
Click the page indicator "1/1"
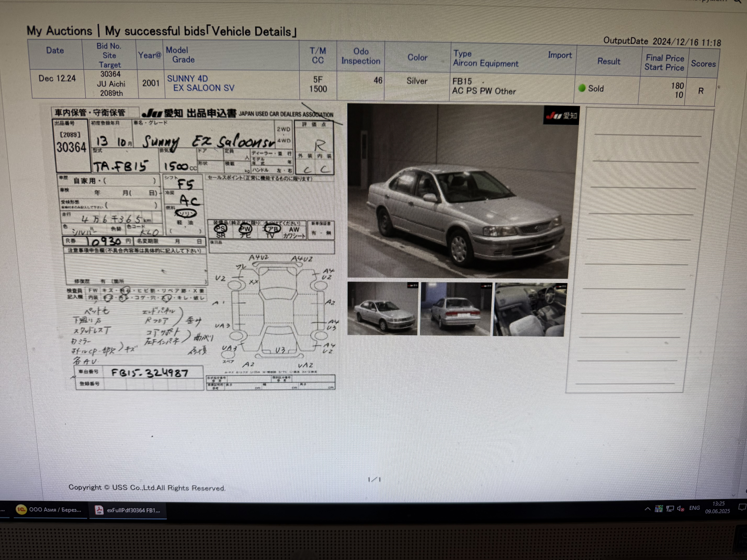point(374,479)
